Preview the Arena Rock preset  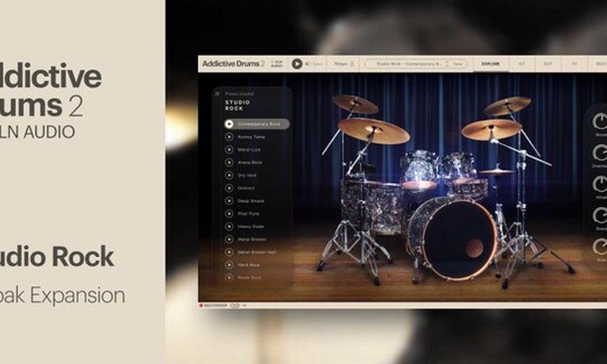click(229, 162)
